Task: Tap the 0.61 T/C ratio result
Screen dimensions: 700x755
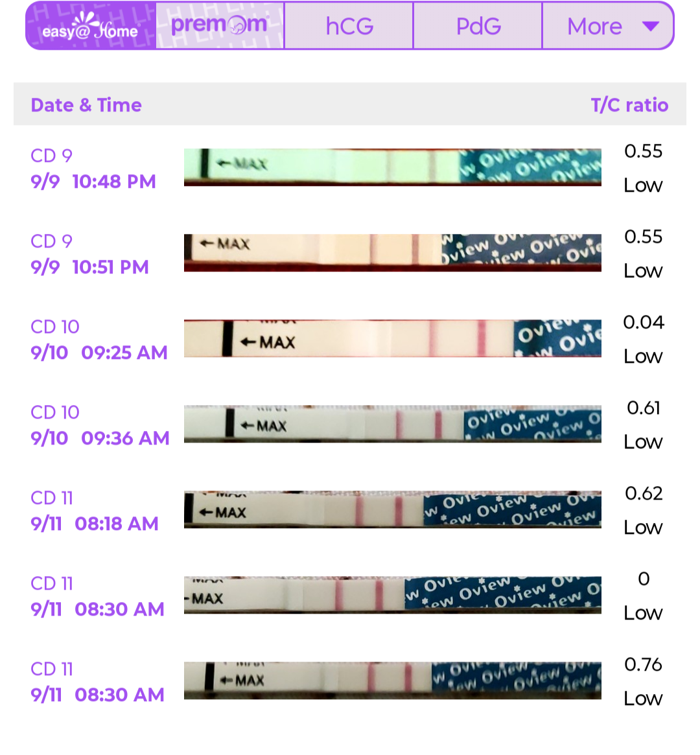Action: 643,408
